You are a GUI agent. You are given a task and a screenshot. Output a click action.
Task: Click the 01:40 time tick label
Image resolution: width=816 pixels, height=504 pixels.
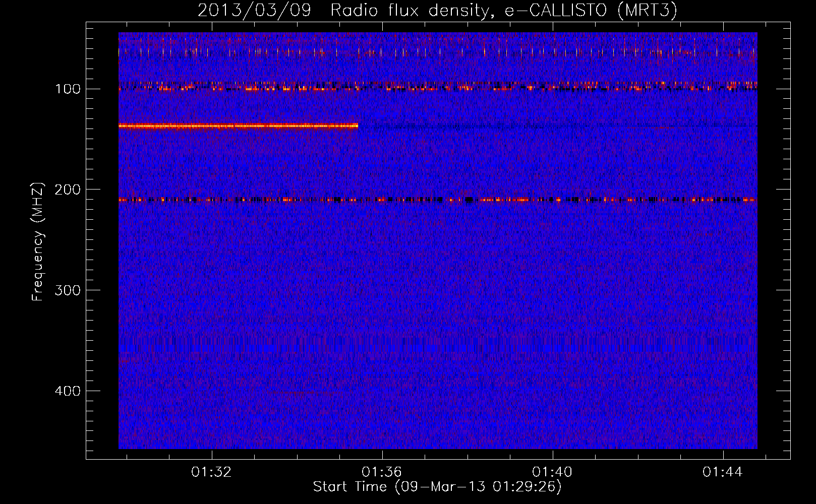(x=552, y=472)
